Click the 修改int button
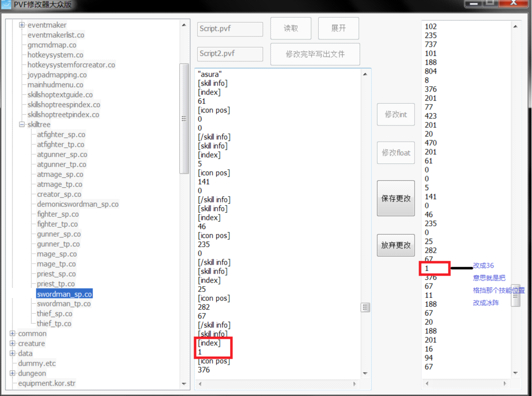 tap(396, 115)
